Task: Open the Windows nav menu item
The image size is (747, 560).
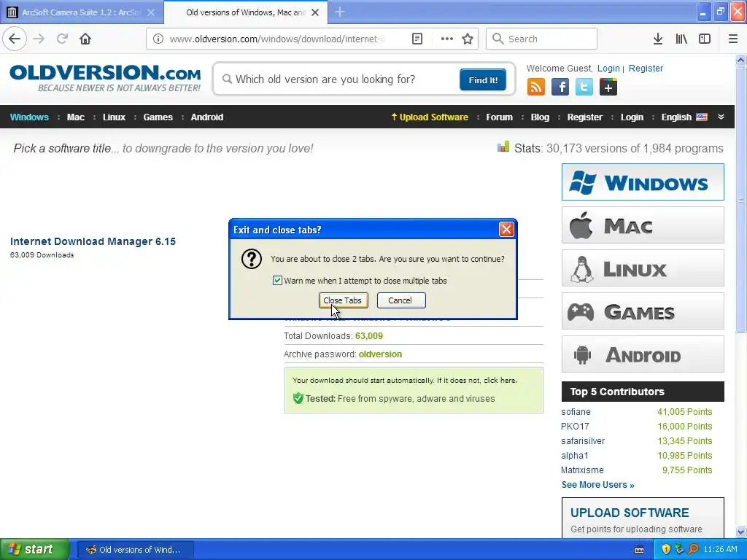Action: tap(29, 117)
